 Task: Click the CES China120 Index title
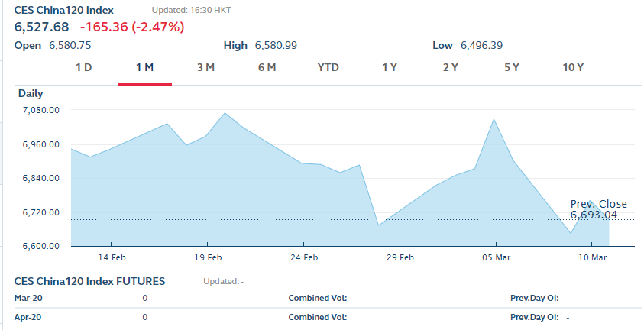[x=64, y=10]
